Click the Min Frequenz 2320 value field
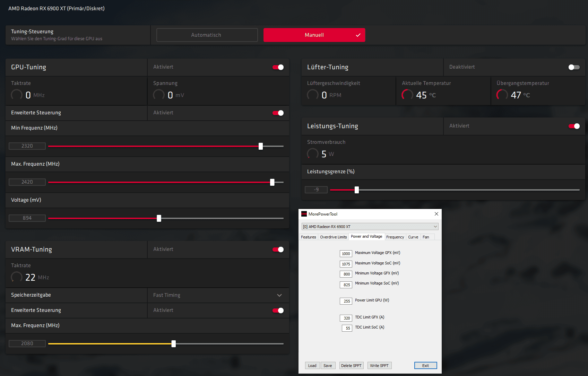Viewport: 588px width, 376px height. tap(27, 146)
